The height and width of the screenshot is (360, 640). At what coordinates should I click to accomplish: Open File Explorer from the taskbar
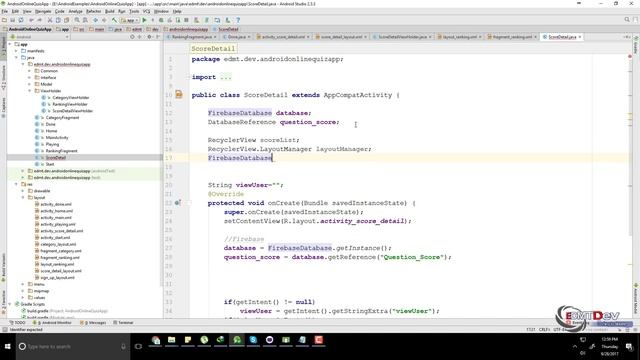[171, 340]
